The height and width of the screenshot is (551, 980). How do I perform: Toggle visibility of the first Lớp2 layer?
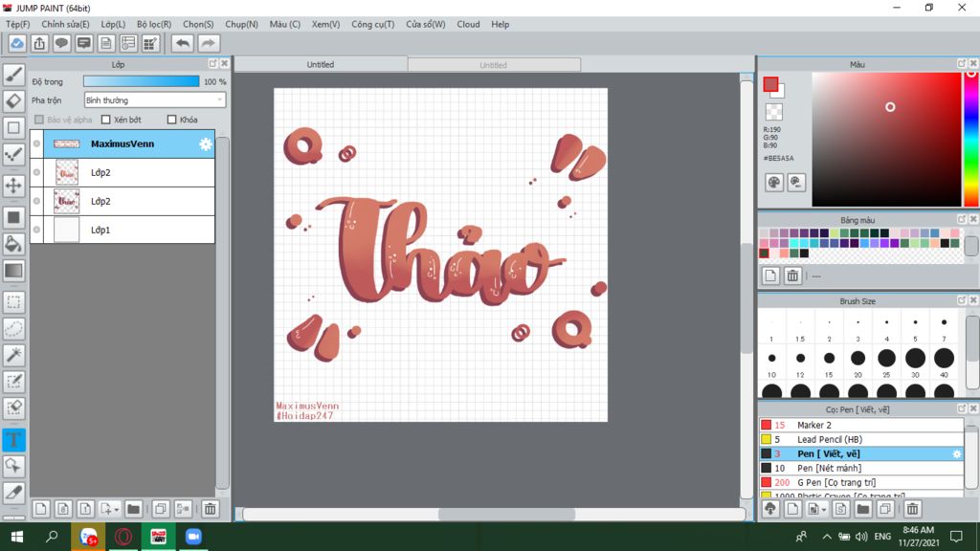pos(37,172)
